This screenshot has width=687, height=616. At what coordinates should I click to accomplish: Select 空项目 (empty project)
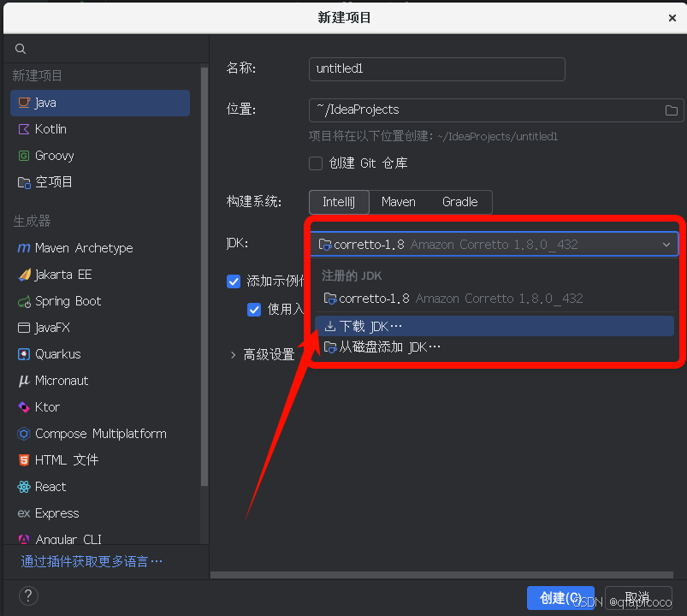point(100,182)
